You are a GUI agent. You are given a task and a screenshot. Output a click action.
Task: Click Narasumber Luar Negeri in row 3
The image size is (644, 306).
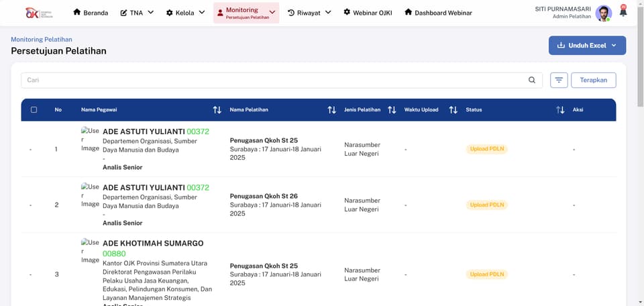coord(362,274)
